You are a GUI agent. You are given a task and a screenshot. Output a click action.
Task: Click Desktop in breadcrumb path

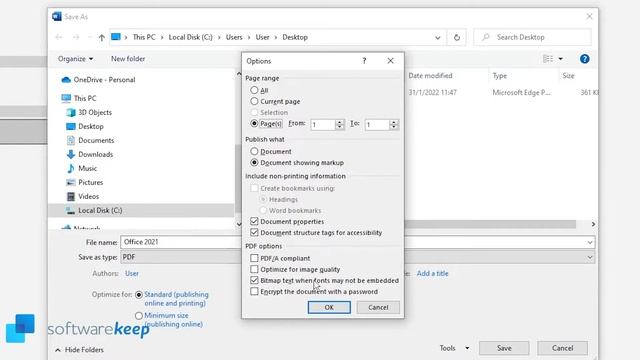coord(295,37)
